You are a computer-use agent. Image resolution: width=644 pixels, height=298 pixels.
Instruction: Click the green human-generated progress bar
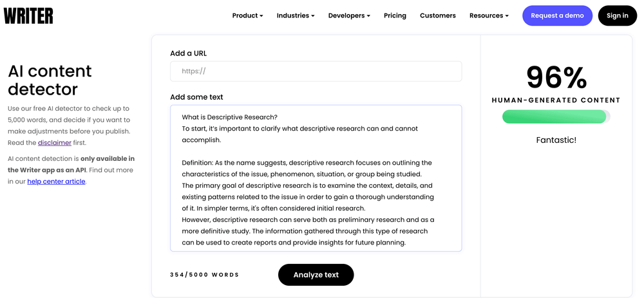555,116
